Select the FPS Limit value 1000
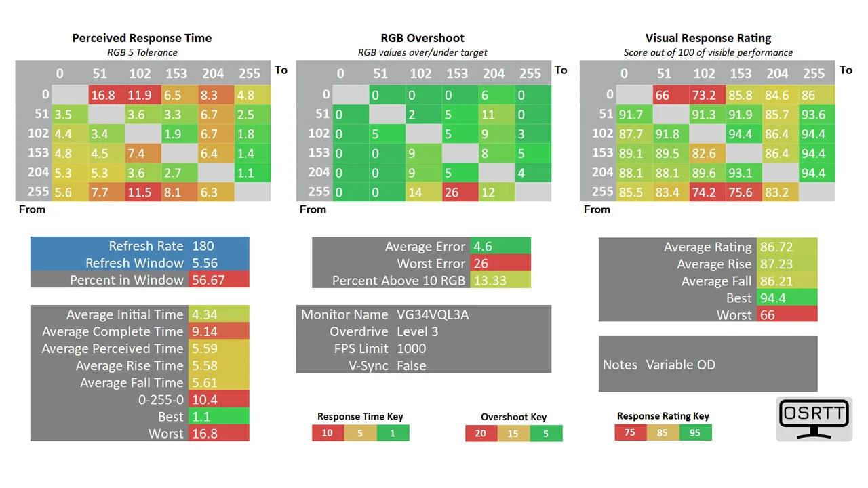The image size is (868, 488). (x=412, y=349)
